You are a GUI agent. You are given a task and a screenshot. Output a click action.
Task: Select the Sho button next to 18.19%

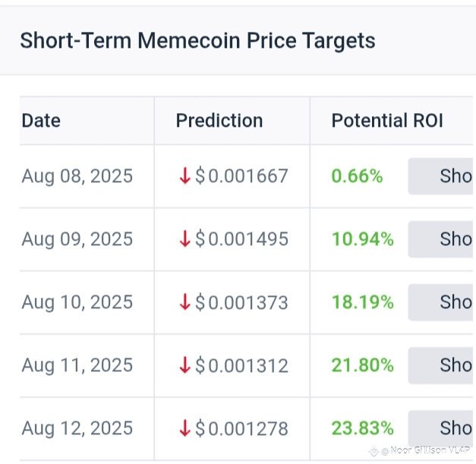442,302
